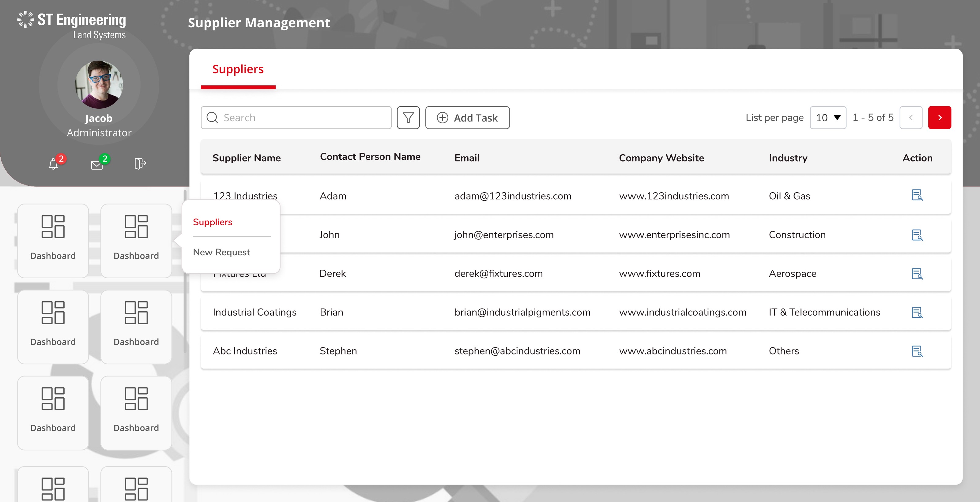The width and height of the screenshot is (980, 502).
Task: Click email john@enterprises.com
Action: 504,235
